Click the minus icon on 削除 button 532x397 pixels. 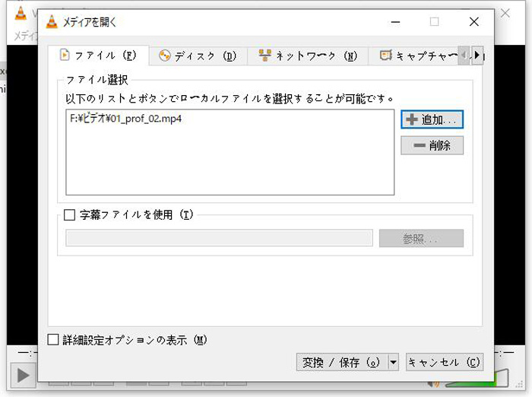click(420, 145)
